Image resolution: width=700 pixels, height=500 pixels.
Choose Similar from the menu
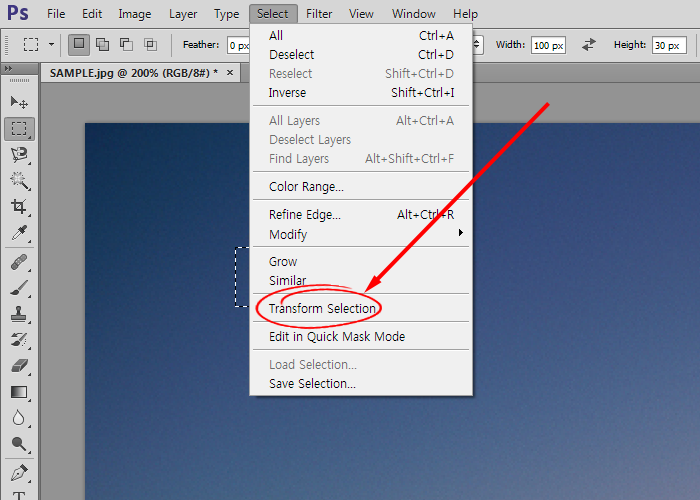(x=361, y=280)
